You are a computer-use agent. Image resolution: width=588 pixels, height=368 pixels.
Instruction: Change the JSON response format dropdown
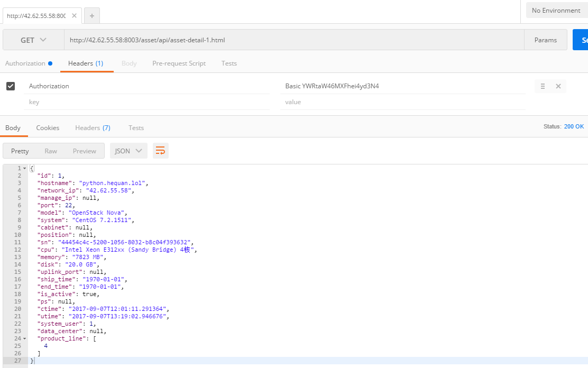point(128,151)
